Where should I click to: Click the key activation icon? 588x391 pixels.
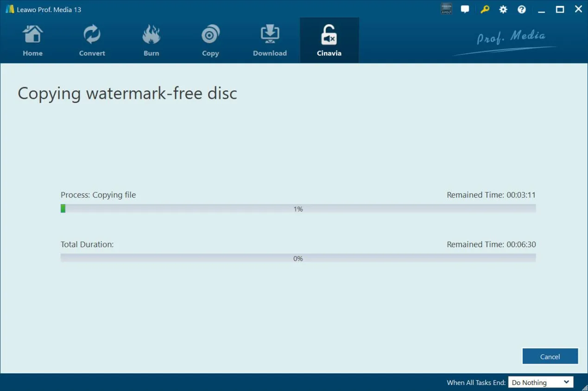tap(485, 9)
